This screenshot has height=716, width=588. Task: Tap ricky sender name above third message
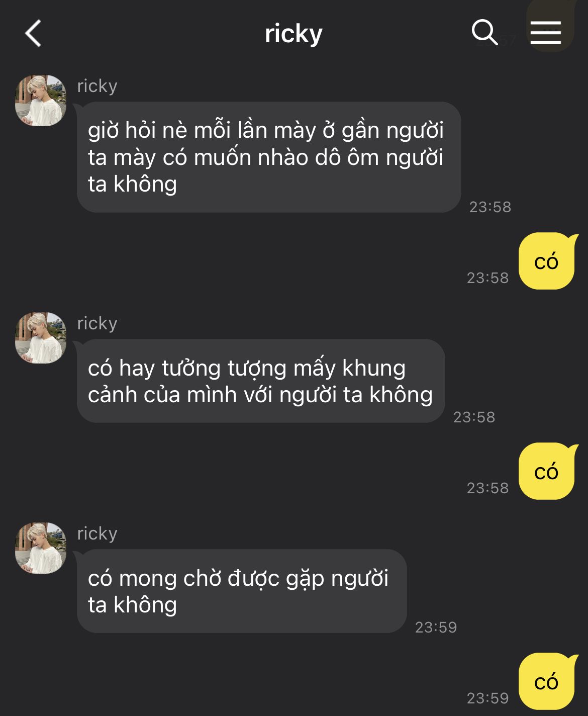point(97,534)
